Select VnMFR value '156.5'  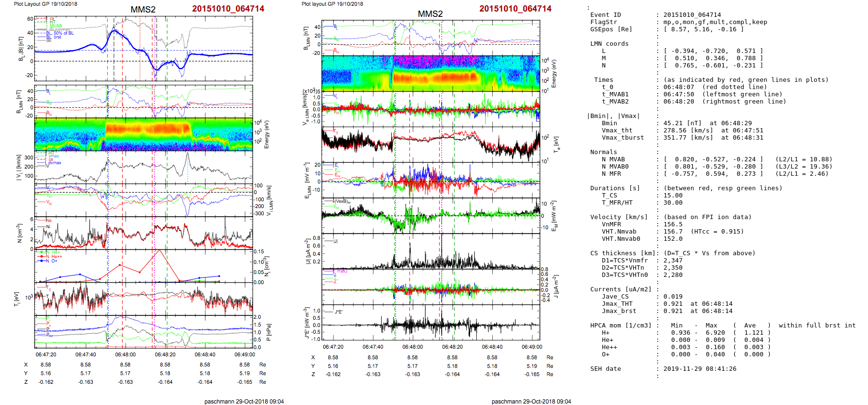coord(673,224)
